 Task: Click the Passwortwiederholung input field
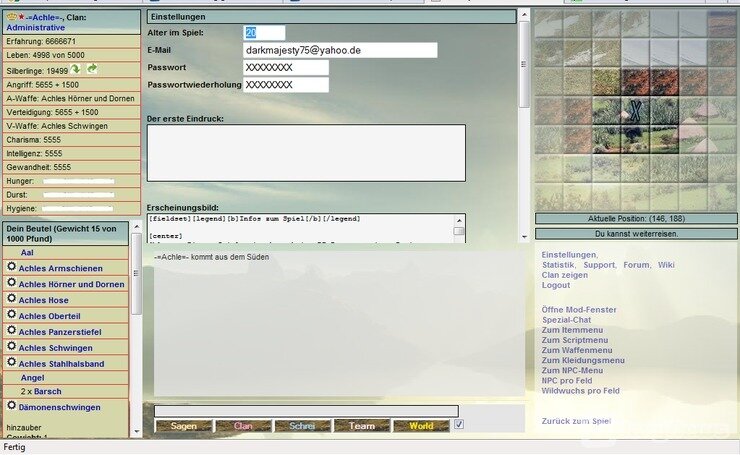click(x=286, y=85)
